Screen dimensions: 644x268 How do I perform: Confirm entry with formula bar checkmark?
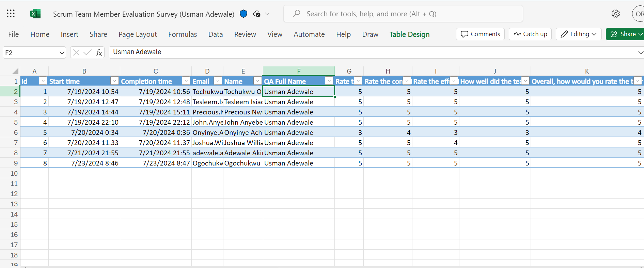pyautogui.click(x=88, y=52)
